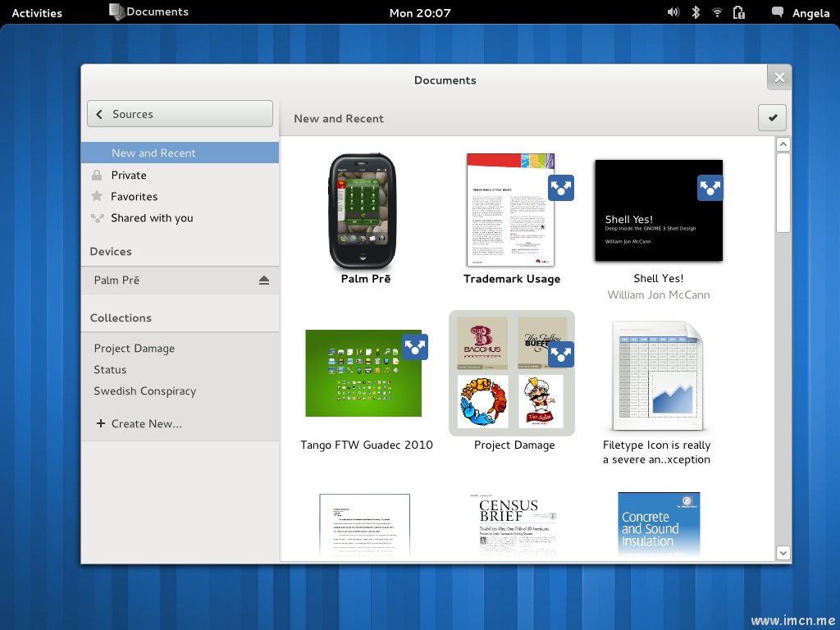Image resolution: width=840 pixels, height=630 pixels.
Task: Click shared badge on Trademark Usage document
Action: 561,188
